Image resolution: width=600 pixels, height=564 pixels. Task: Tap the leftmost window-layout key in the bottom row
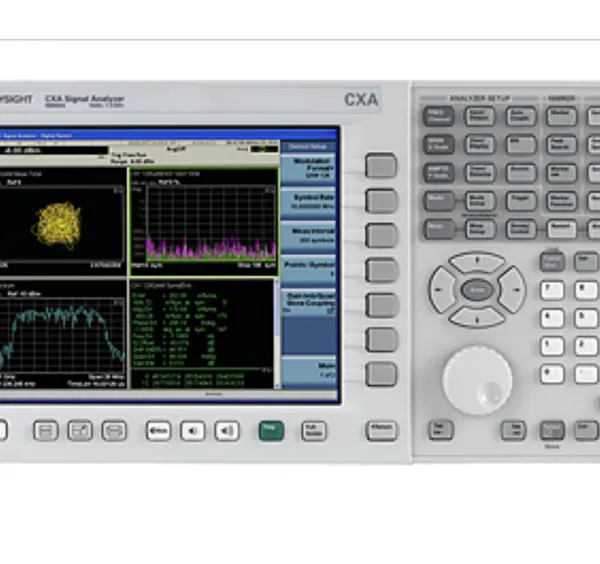coord(46,431)
